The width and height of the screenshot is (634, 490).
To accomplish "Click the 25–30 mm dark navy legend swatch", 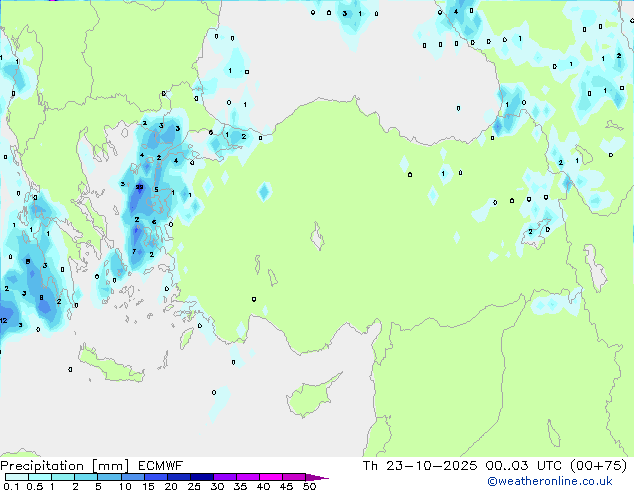I will click(x=202, y=477).
